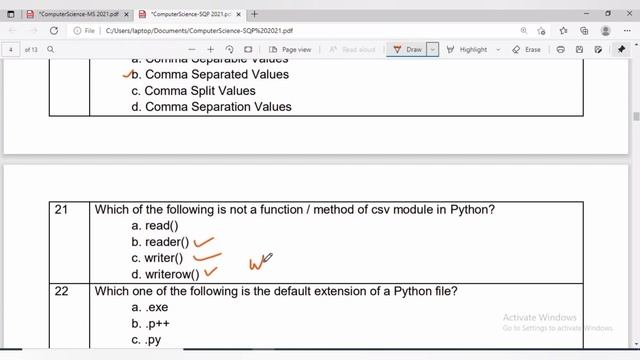Click option 'd. Comma Separation Values'
640x360 pixels.
[211, 107]
